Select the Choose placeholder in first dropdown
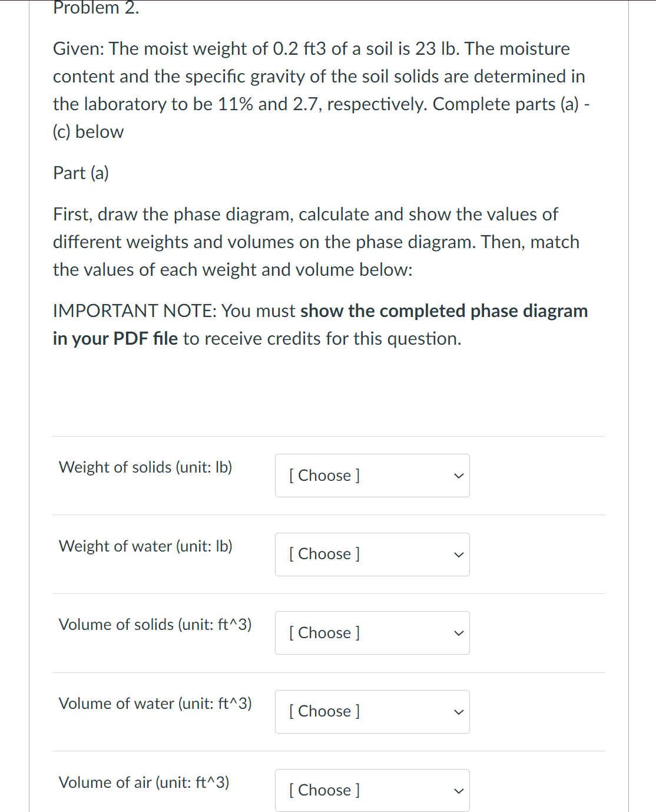 pyautogui.click(x=324, y=476)
